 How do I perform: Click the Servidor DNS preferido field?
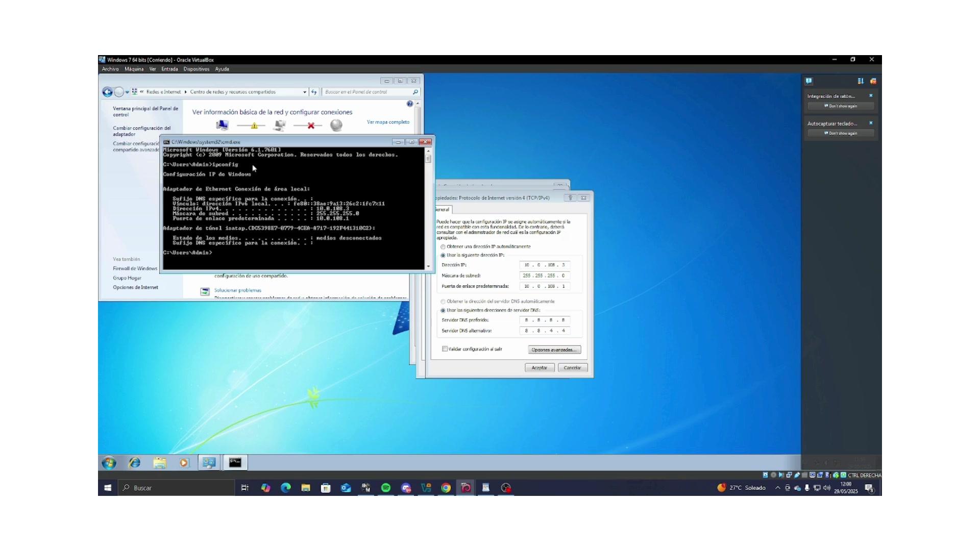[x=545, y=320]
